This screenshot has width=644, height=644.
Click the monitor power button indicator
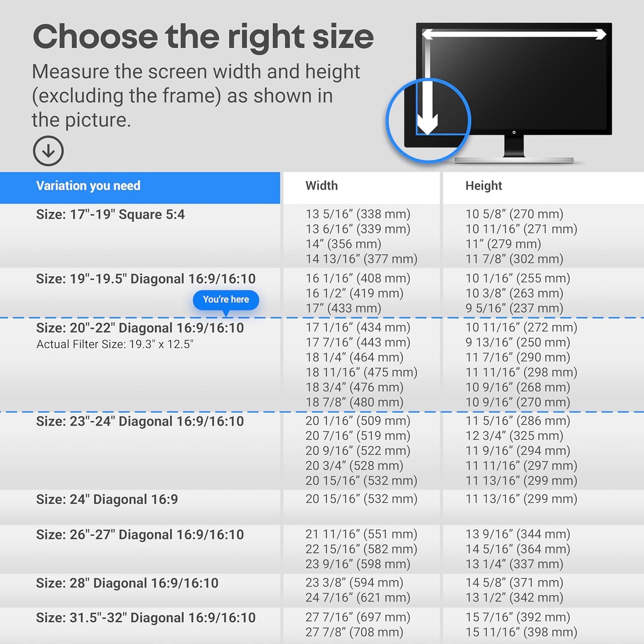pyautogui.click(x=514, y=132)
